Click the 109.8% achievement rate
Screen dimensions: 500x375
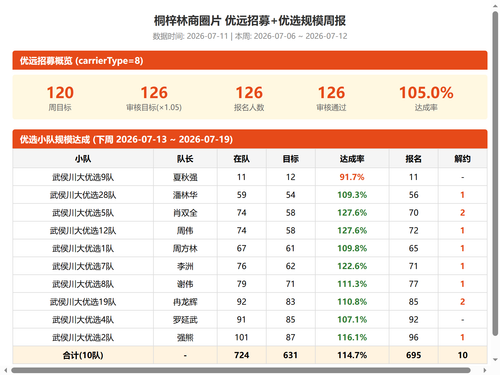tap(352, 248)
